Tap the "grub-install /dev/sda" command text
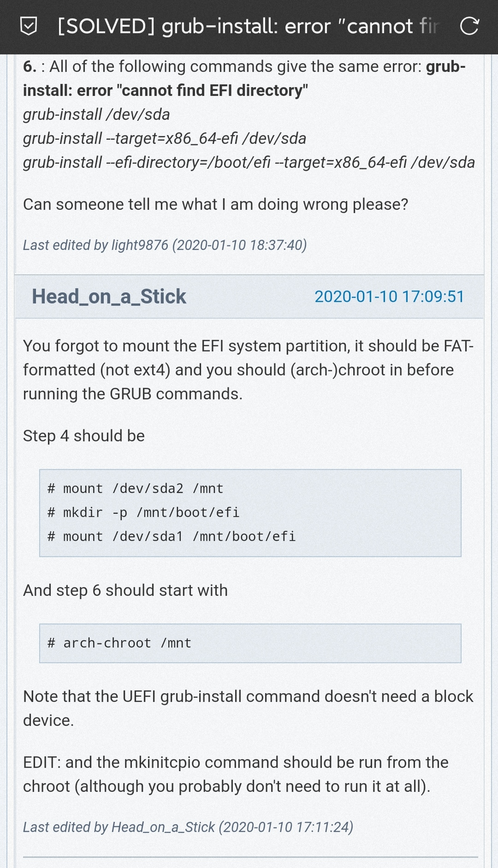This screenshot has height=868, width=498. tap(96, 114)
